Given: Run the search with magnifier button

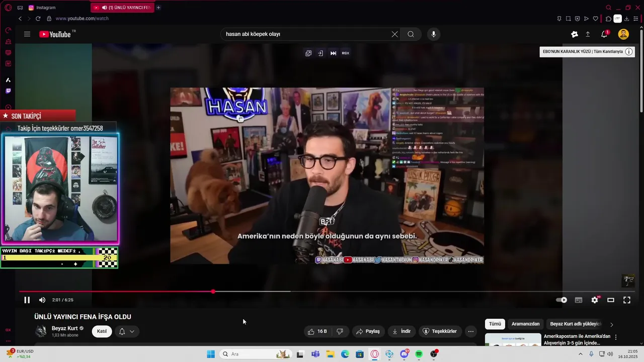Looking at the screenshot, I should point(411,34).
